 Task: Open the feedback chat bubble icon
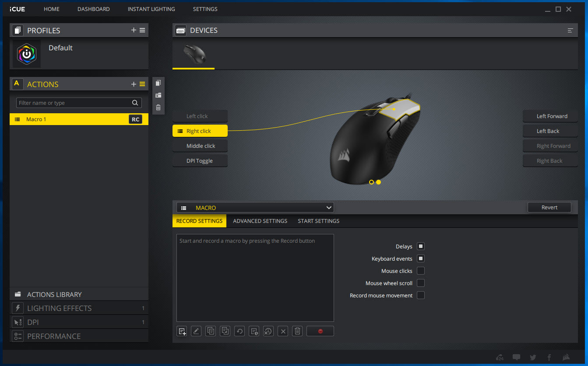pyautogui.click(x=516, y=357)
